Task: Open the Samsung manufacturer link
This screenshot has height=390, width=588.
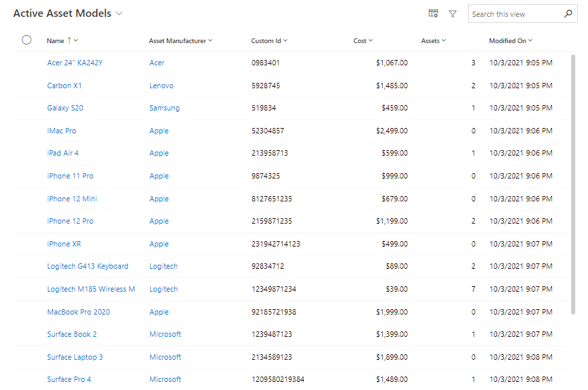Action: [163, 108]
